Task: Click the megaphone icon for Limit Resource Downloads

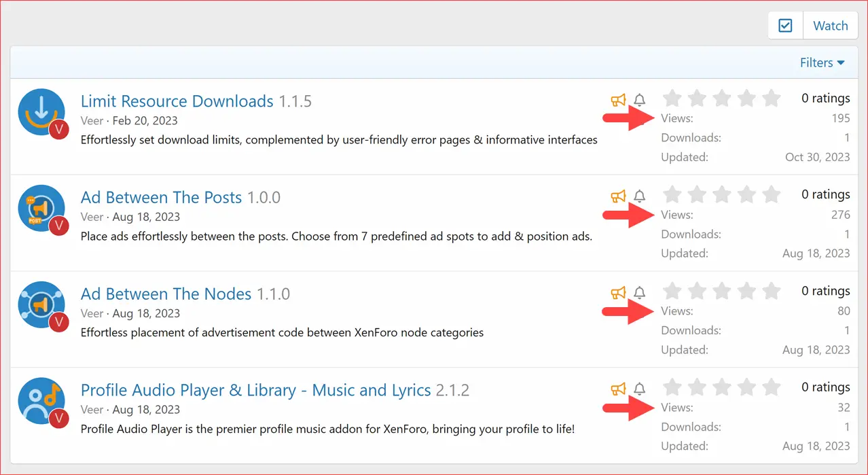Action: [618, 99]
